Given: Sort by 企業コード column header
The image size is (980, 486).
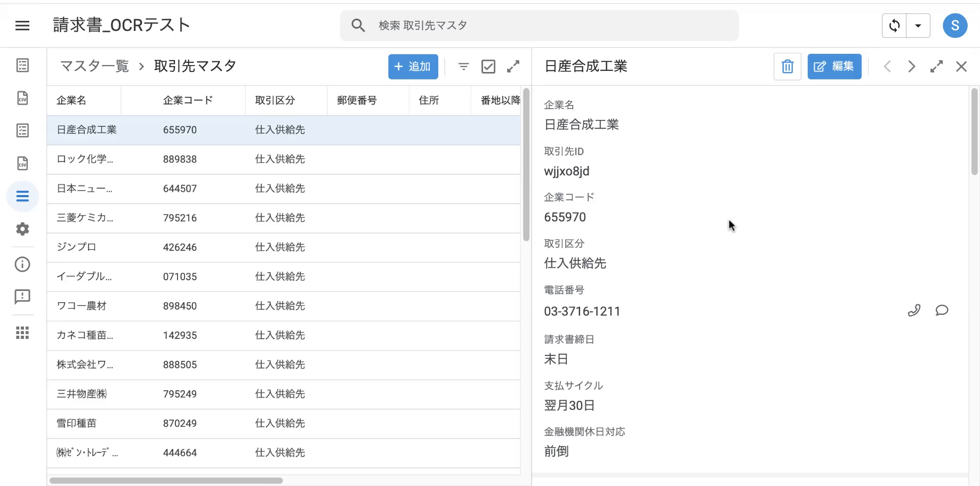Looking at the screenshot, I should [188, 100].
